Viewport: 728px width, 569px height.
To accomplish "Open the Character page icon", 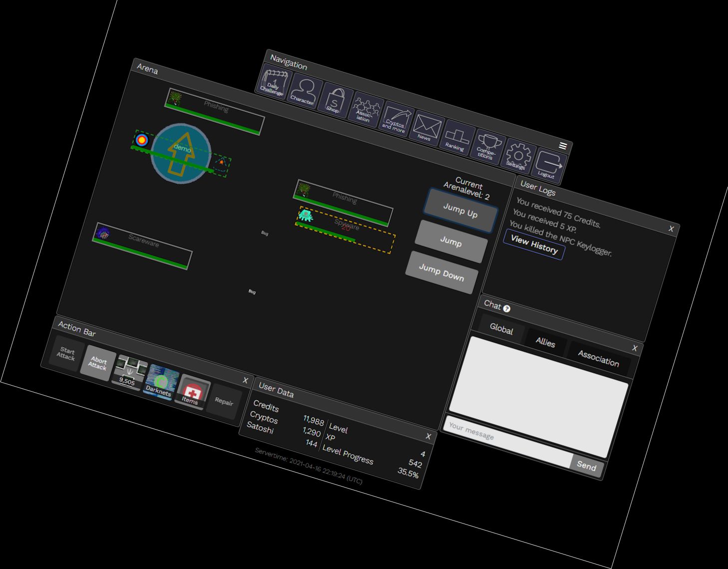I will [304, 91].
